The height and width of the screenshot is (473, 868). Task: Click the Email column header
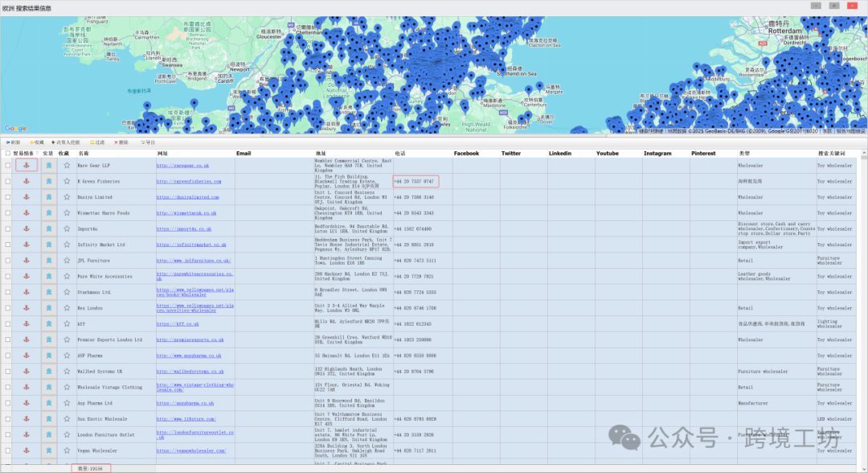(244, 153)
